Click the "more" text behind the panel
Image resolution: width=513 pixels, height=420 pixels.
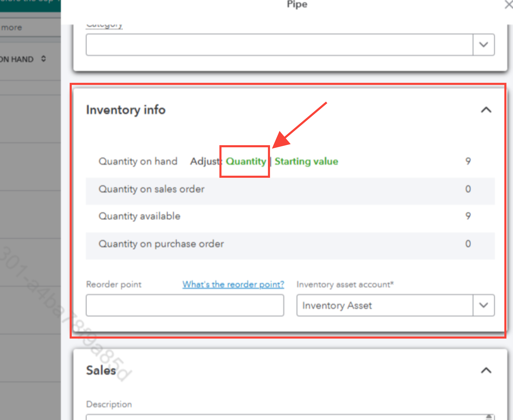click(12, 28)
